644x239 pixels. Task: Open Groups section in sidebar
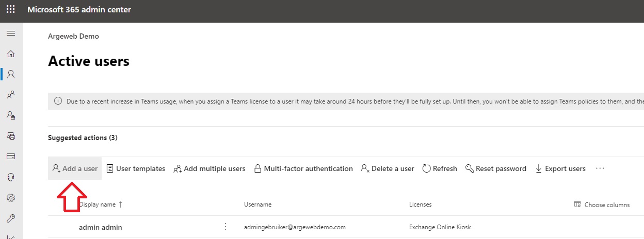[x=11, y=95]
